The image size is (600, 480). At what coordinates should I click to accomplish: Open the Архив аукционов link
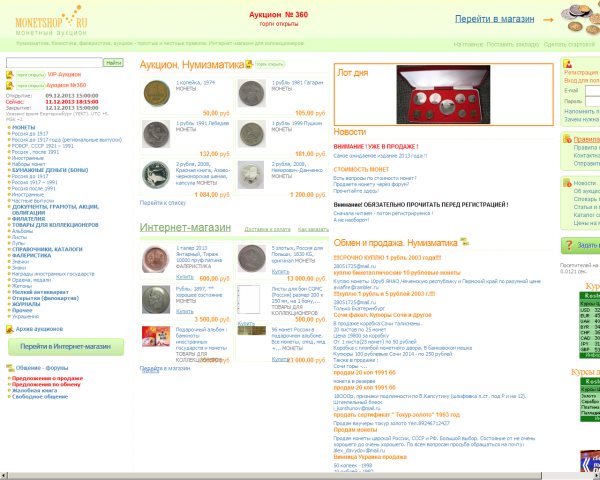(x=39, y=329)
